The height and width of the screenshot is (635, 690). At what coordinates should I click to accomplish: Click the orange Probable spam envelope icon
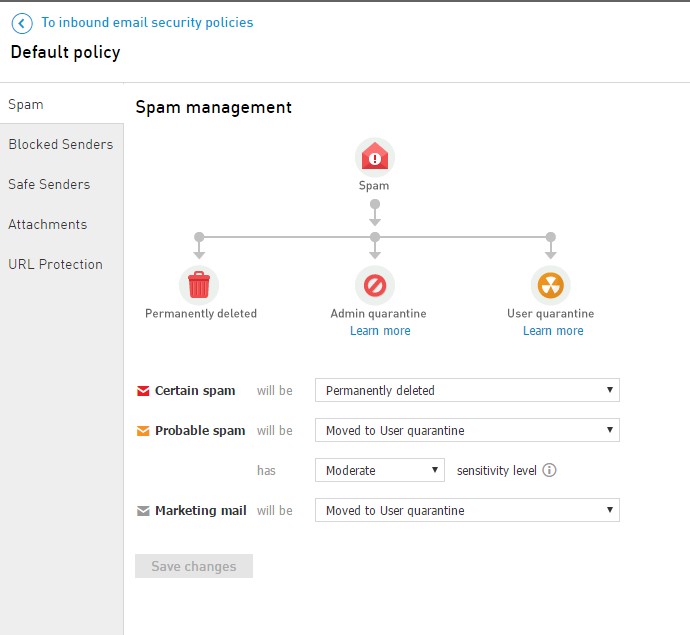click(x=143, y=431)
